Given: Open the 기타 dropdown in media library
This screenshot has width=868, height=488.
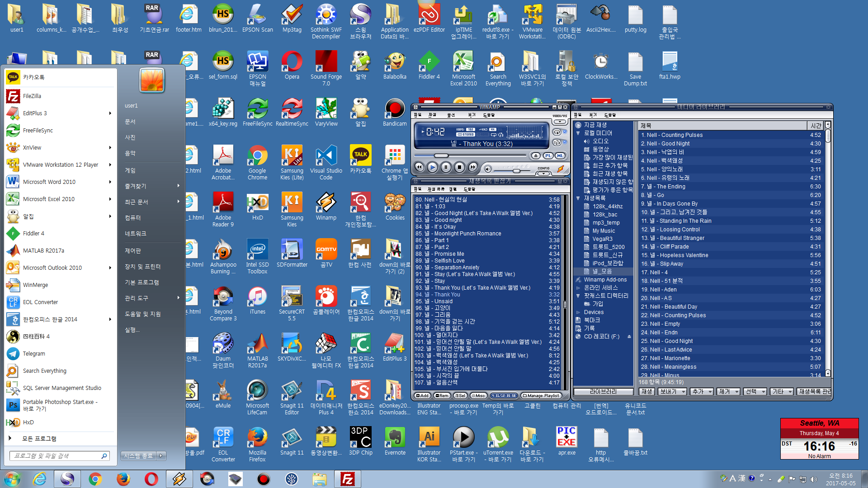Looking at the screenshot, I should pyautogui.click(x=782, y=391).
